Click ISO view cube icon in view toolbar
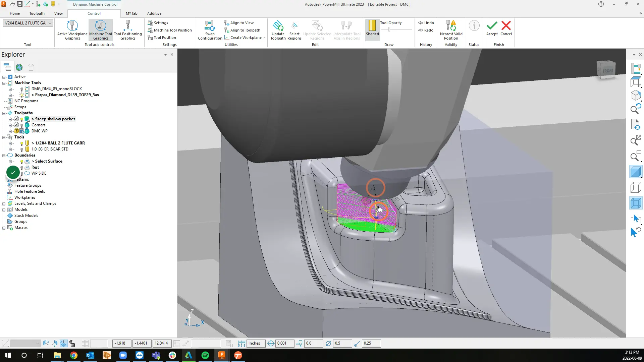644x362 pixels. [636, 96]
